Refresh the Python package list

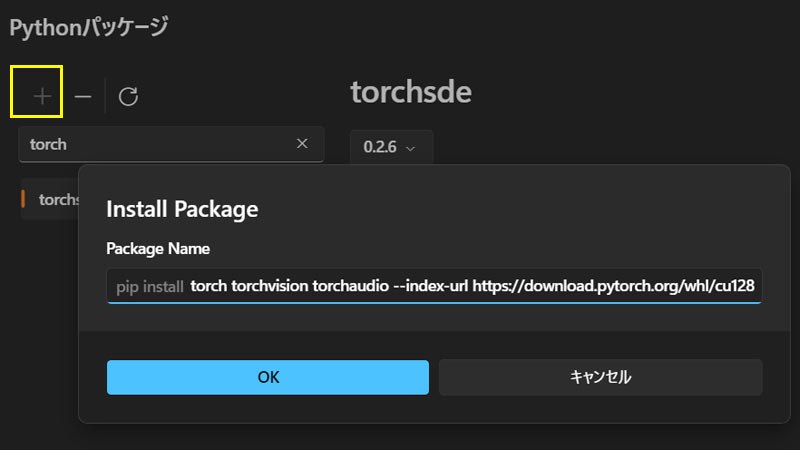[128, 96]
